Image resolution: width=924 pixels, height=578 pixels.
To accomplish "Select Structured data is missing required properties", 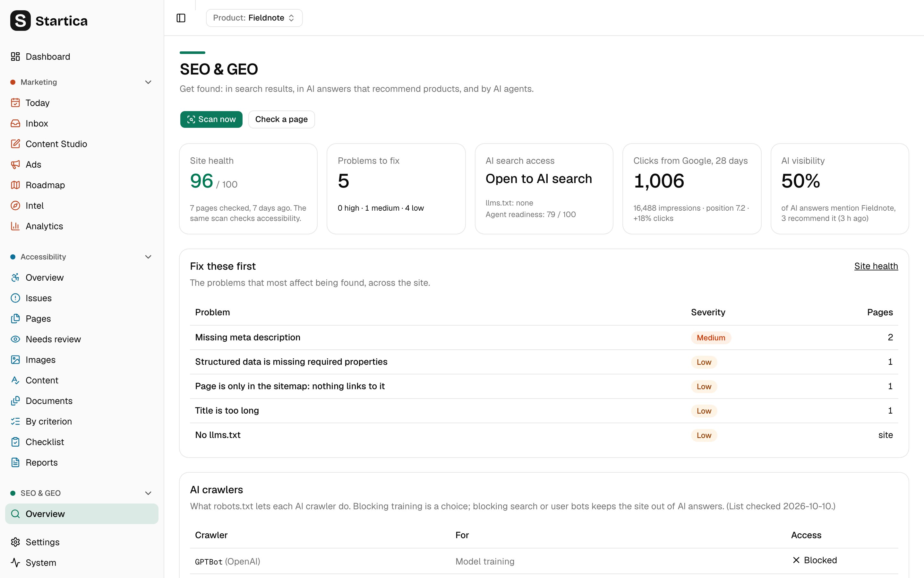I will [544, 362].
